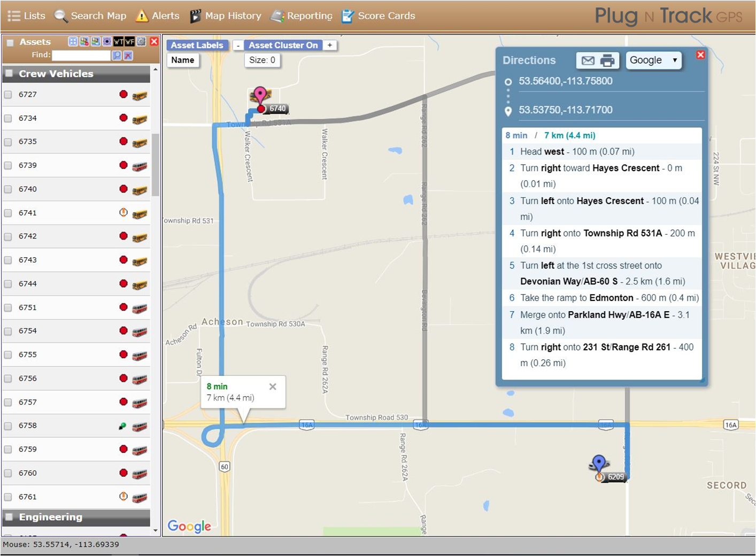756x556 pixels.
Task: Check the box for asset 6740
Action: tap(8, 189)
